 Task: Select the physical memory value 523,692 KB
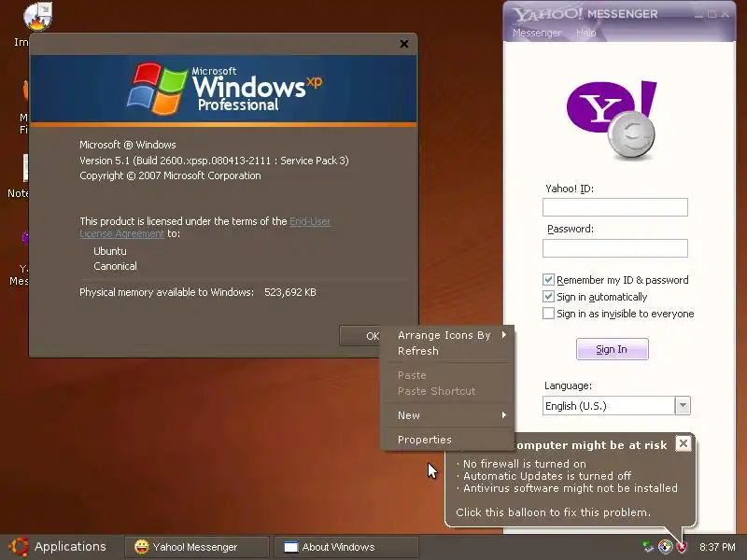[290, 292]
